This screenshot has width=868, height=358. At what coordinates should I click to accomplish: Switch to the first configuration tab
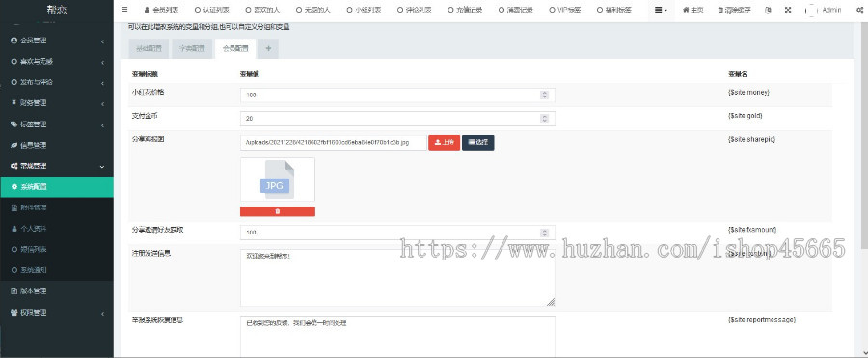149,49
